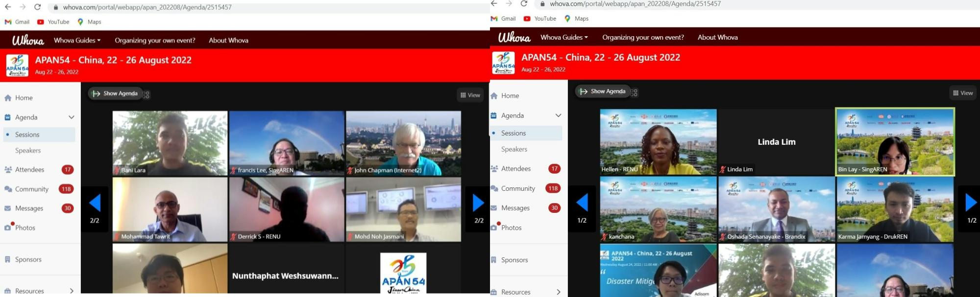
Task: Click the muted mic icon on francis Lee's tile
Action: [x=234, y=170]
